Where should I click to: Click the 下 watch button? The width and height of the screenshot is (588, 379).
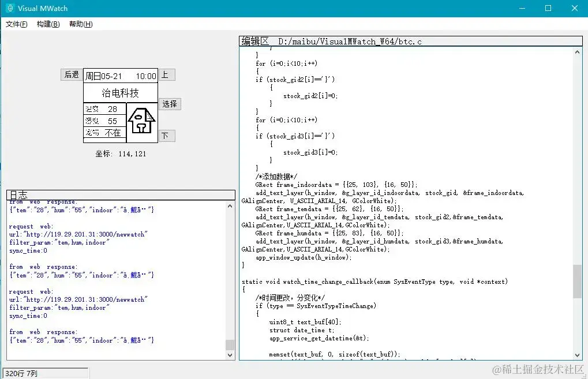tap(167, 136)
